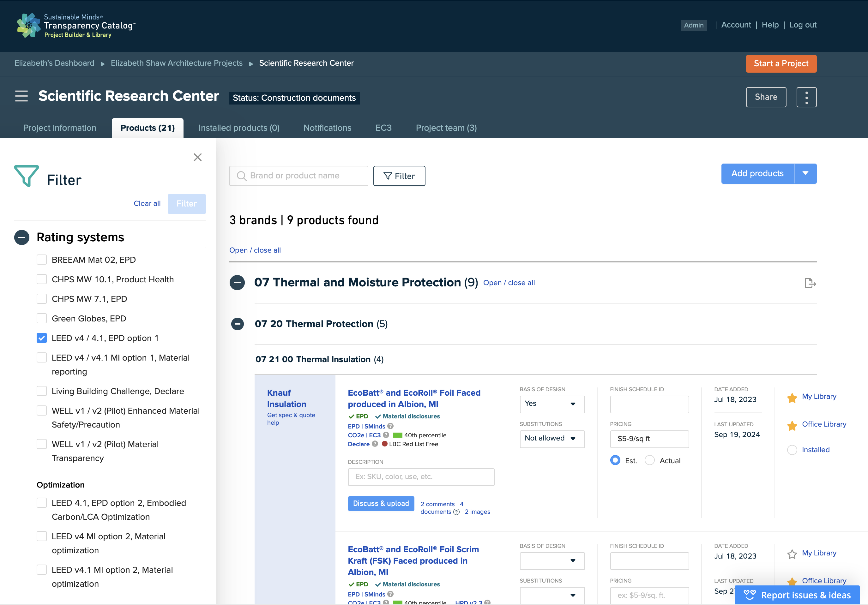Open the hamburger menu beside project title
868x605 pixels.
(x=21, y=96)
